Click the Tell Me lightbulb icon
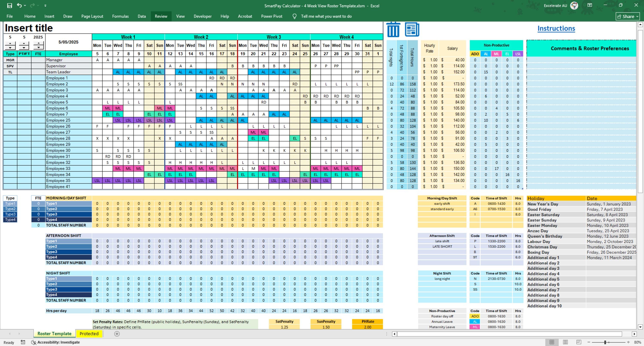The image size is (644, 346). pyautogui.click(x=295, y=16)
